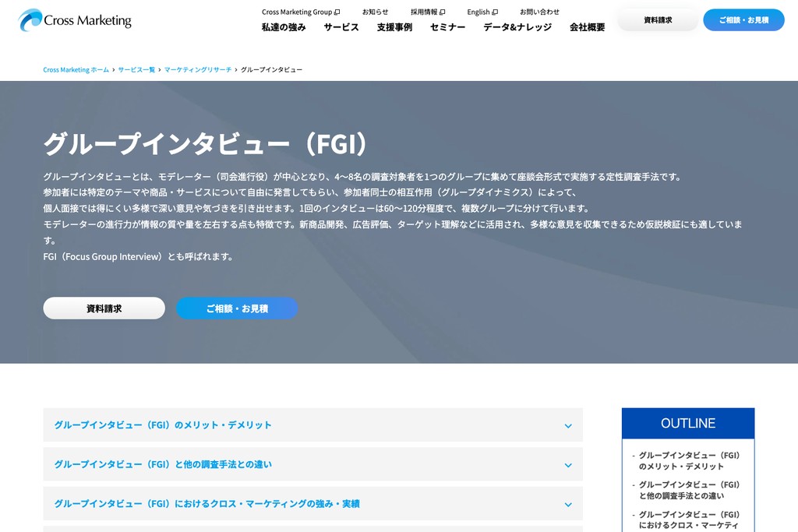Jump to クロス・マーケティングの強み in OUTLINE
The image size is (798, 532).
(689, 520)
